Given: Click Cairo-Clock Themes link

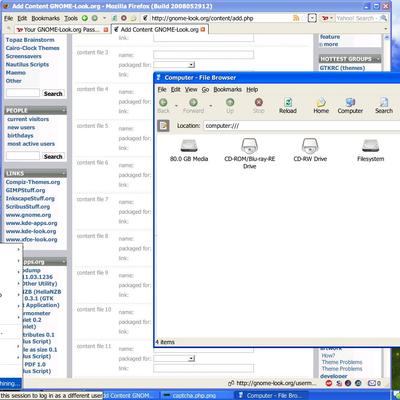Looking at the screenshot, I should [32, 48].
